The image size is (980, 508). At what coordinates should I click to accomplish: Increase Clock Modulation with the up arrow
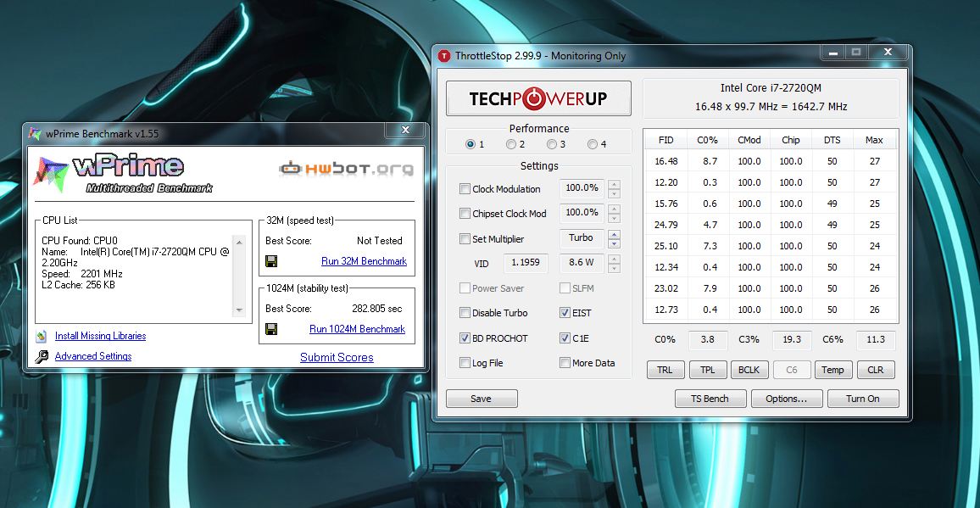615,184
